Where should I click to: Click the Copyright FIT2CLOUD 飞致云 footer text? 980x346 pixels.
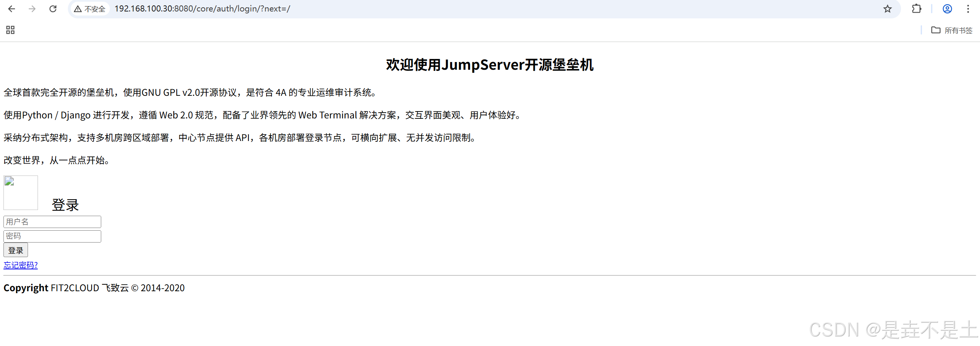tap(94, 288)
